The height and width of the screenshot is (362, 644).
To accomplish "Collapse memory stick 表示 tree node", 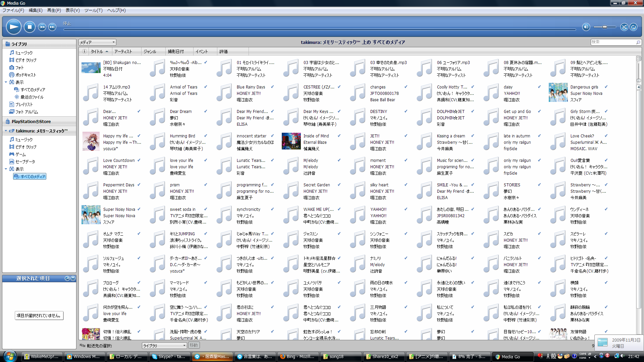I will [x=6, y=169].
